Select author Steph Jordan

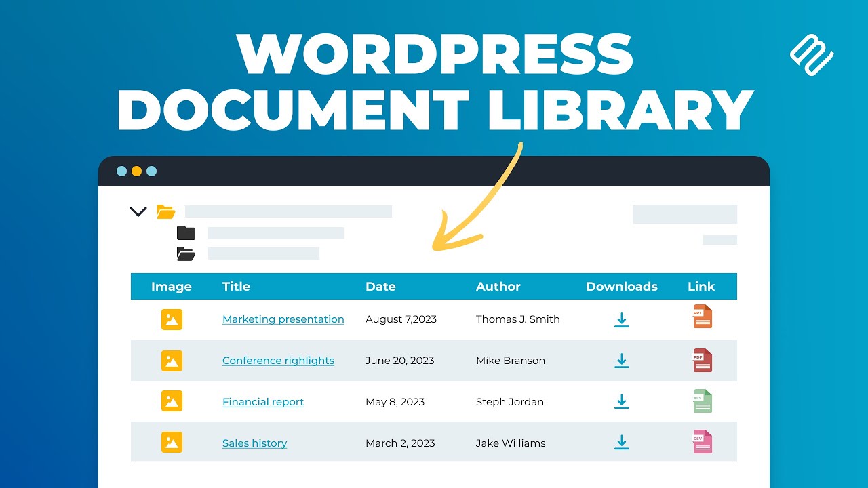pos(510,402)
